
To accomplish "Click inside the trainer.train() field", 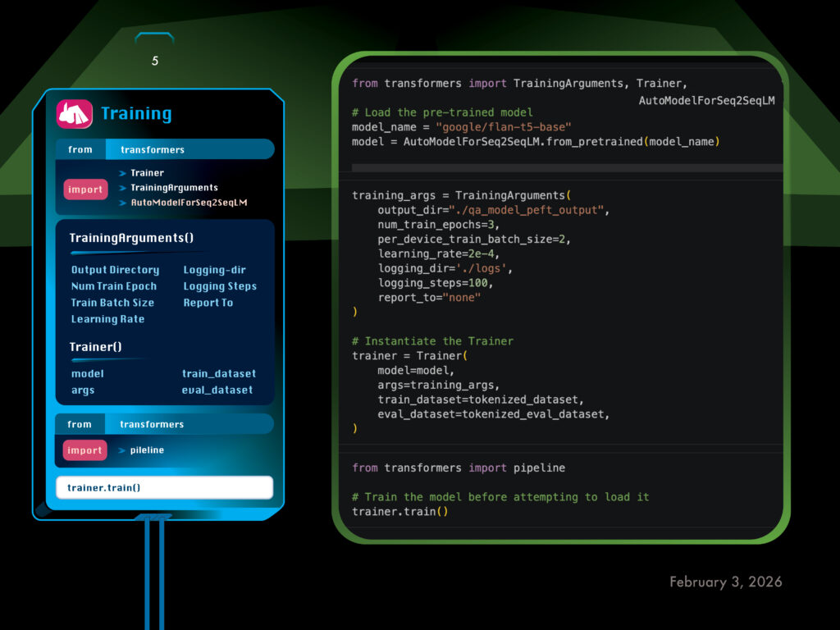I will pyautogui.click(x=164, y=487).
